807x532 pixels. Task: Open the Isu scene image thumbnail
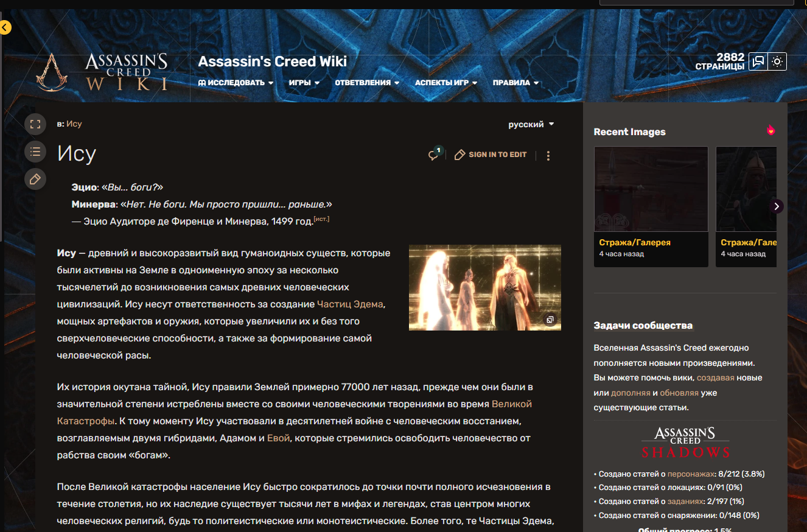click(x=485, y=287)
